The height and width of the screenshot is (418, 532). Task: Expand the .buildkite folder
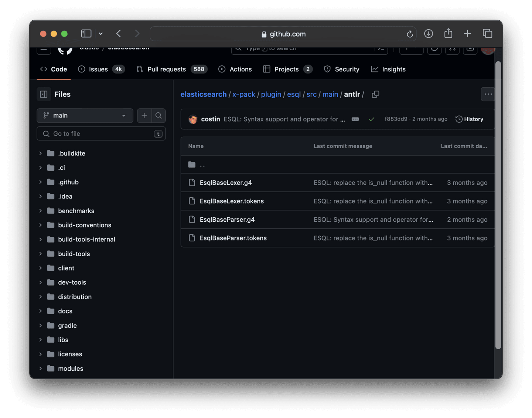click(x=41, y=153)
